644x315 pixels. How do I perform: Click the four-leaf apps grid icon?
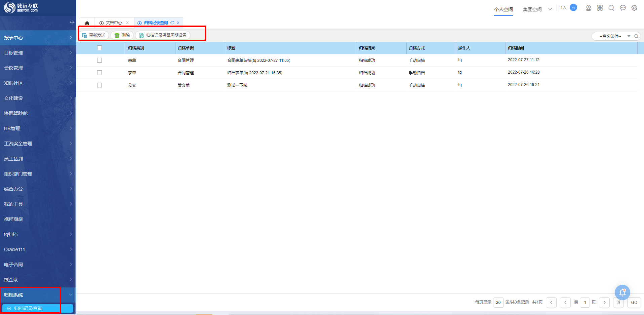(600, 8)
